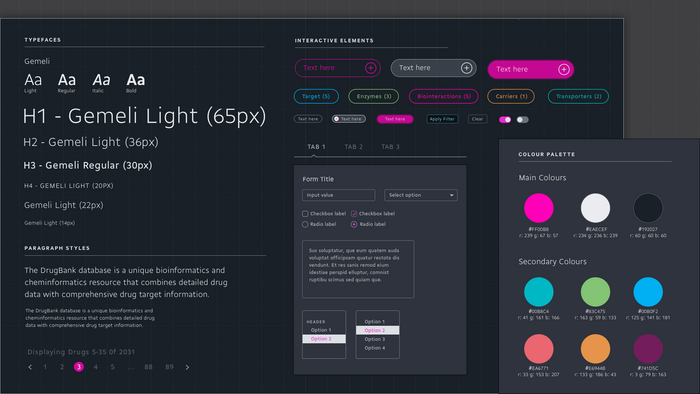
Task: Tick the unchecked Checkbox label box
Action: pyautogui.click(x=305, y=214)
